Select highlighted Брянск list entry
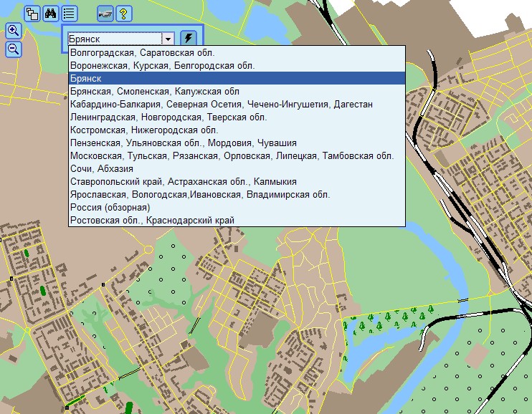 [85, 79]
